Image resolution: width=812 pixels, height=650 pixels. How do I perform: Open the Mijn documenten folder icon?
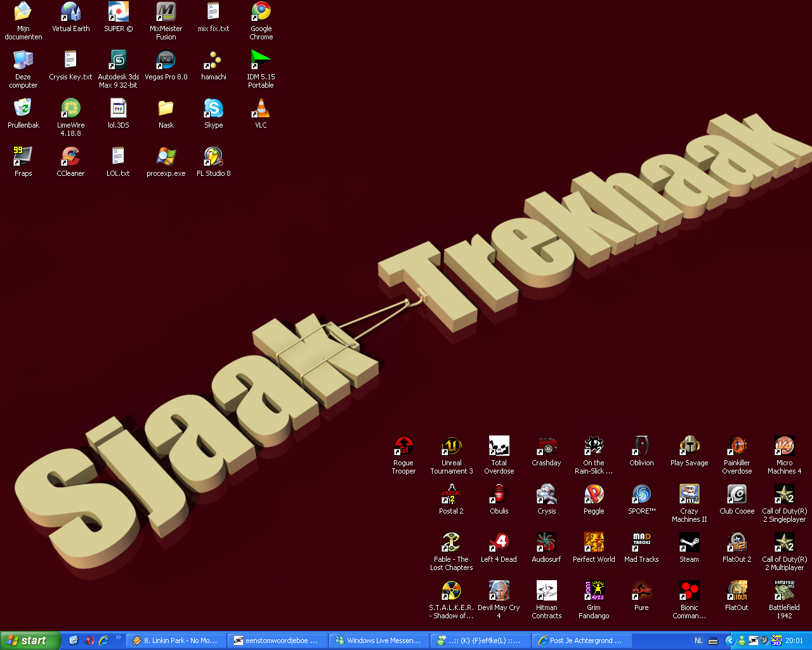pyautogui.click(x=23, y=11)
